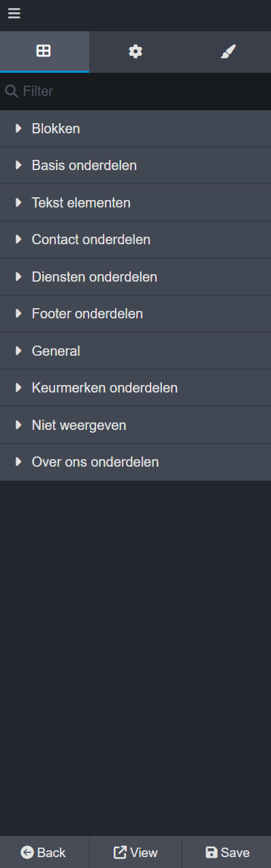271x868 pixels.
Task: Expand the Basis onderdelen category
Action: tap(135, 165)
